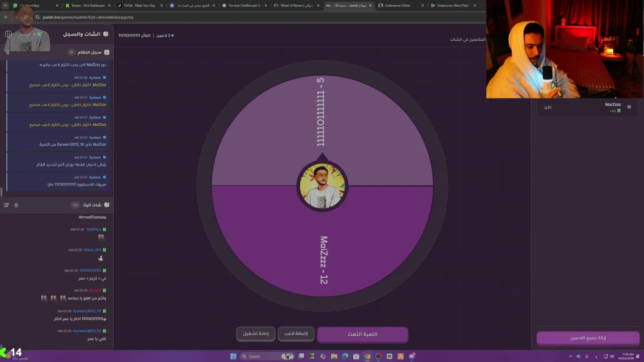This screenshot has width=644, height=362.
Task: Open volume control in system tray
Action: 612,356
